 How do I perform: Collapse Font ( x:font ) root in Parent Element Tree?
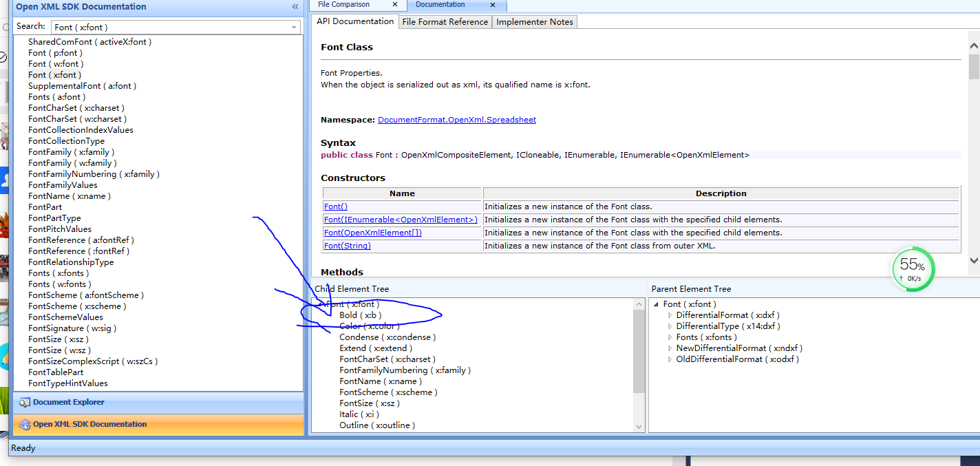point(657,304)
